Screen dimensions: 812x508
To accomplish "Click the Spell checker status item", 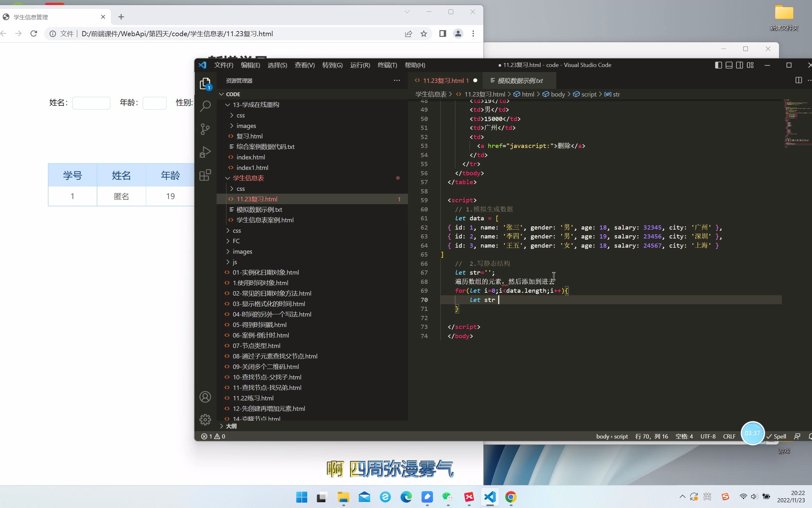I will tap(776, 436).
